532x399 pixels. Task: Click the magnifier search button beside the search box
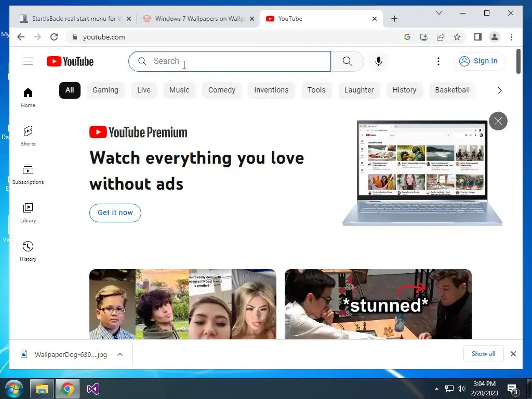tap(347, 61)
